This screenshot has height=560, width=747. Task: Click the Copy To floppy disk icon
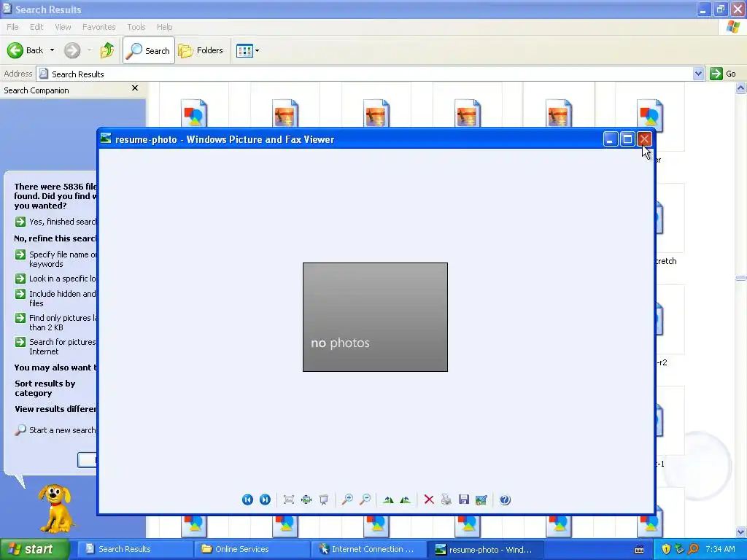tap(463, 499)
